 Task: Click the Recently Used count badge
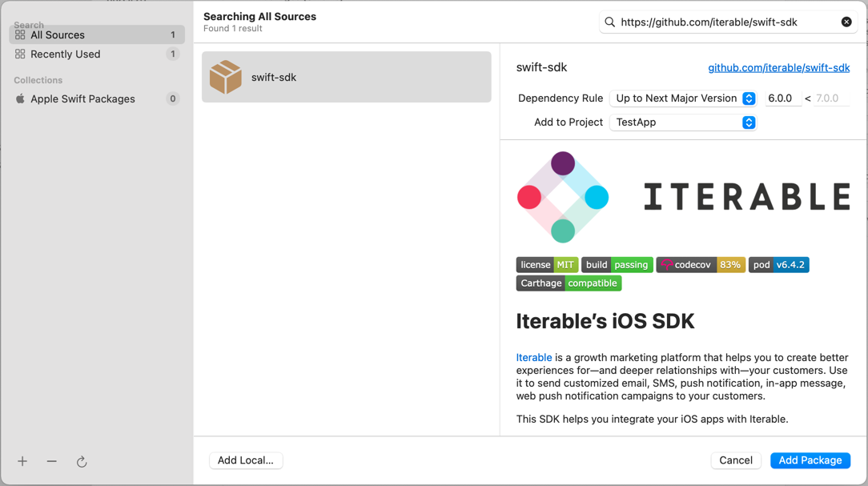click(x=173, y=54)
